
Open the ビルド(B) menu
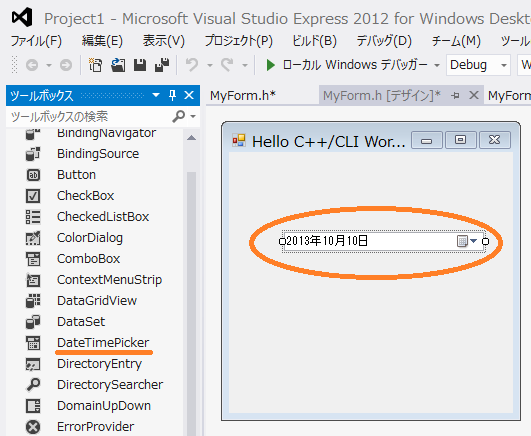314,41
